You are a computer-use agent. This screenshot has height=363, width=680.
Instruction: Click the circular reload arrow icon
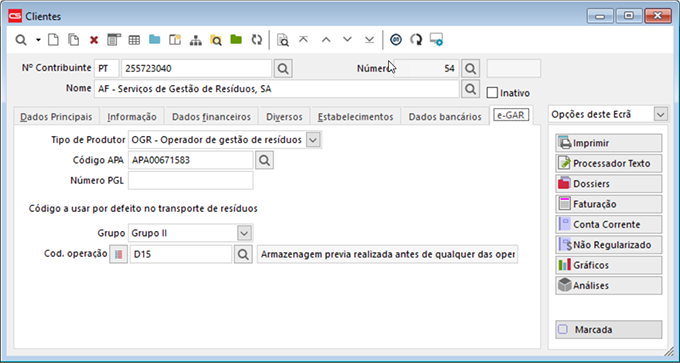click(416, 40)
